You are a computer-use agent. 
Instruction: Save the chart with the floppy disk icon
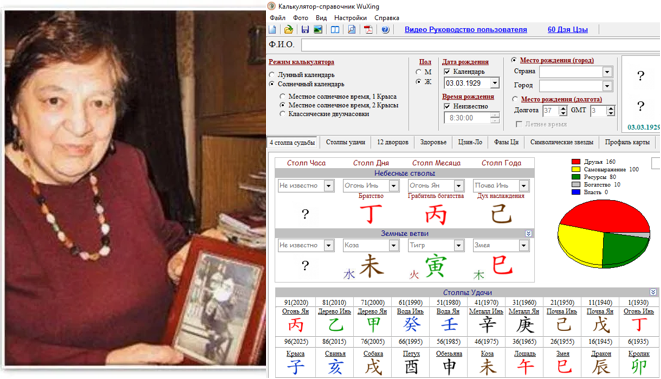[x=305, y=30]
